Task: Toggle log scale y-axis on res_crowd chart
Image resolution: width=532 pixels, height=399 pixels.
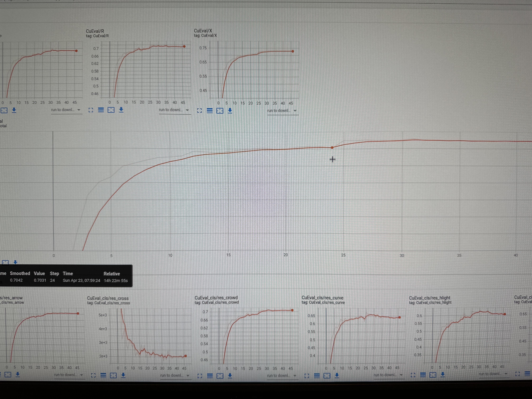Action: (210, 376)
